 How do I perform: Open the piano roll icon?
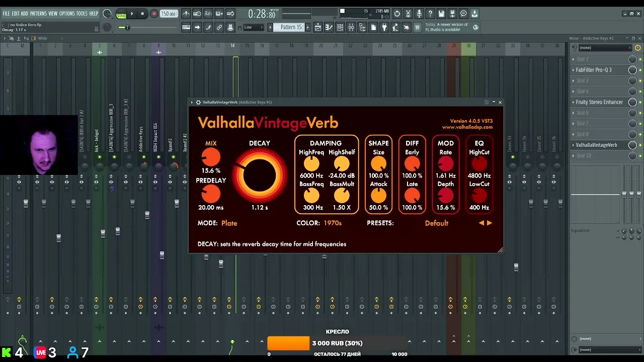pyautogui.click(x=329, y=27)
